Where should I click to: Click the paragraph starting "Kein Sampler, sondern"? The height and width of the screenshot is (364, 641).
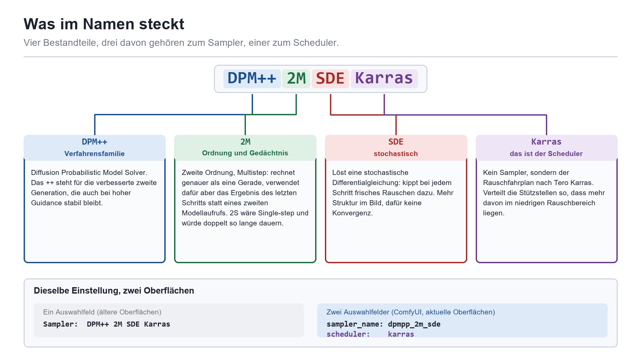[x=544, y=193]
